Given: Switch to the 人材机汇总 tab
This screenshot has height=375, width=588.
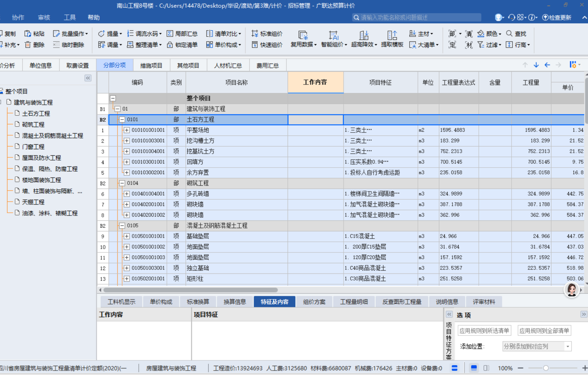Looking at the screenshot, I should point(228,65).
